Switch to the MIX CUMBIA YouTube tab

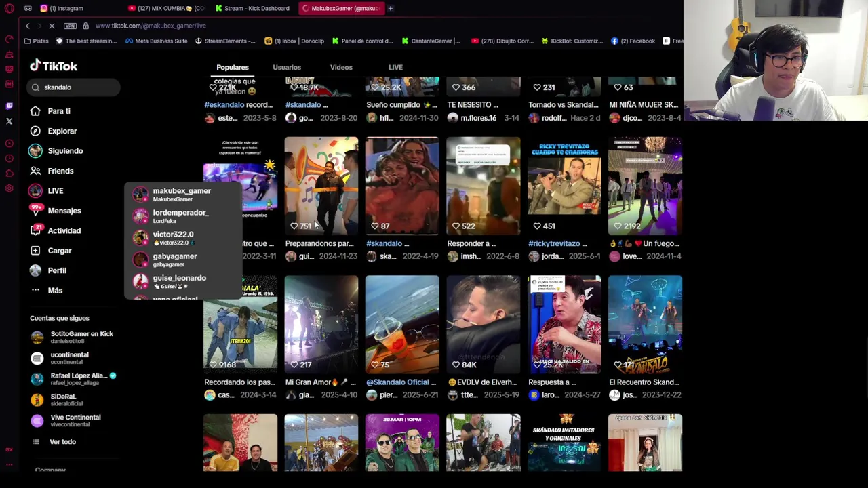pyautogui.click(x=166, y=8)
